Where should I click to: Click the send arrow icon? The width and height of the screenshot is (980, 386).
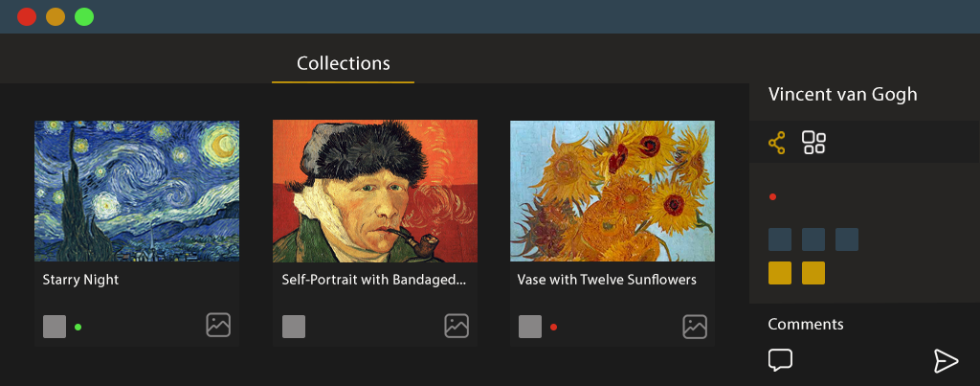point(946,360)
